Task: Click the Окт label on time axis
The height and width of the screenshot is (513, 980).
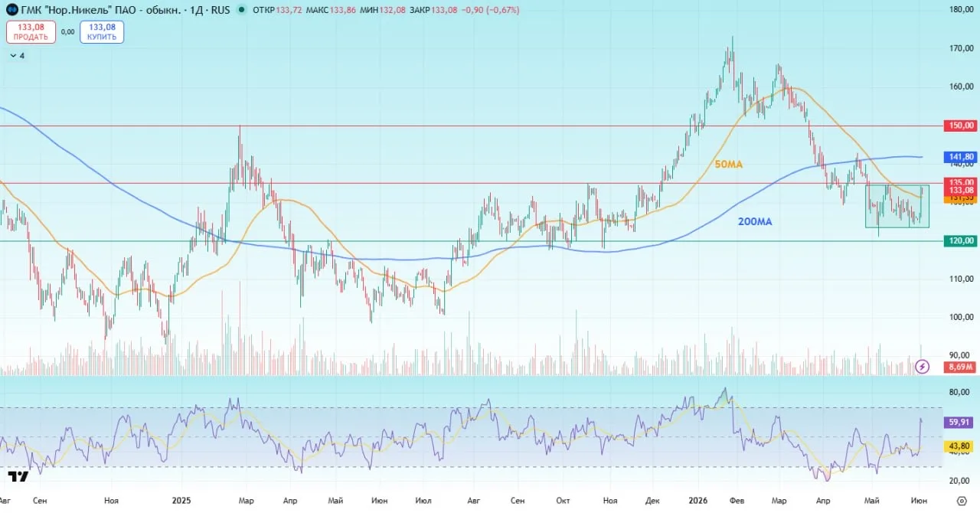Action: (564, 500)
